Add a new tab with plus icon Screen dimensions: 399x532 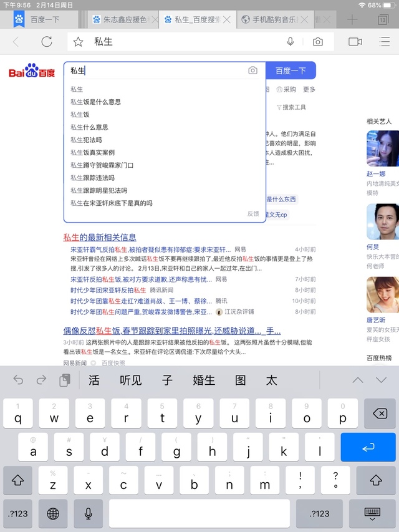[x=352, y=19]
